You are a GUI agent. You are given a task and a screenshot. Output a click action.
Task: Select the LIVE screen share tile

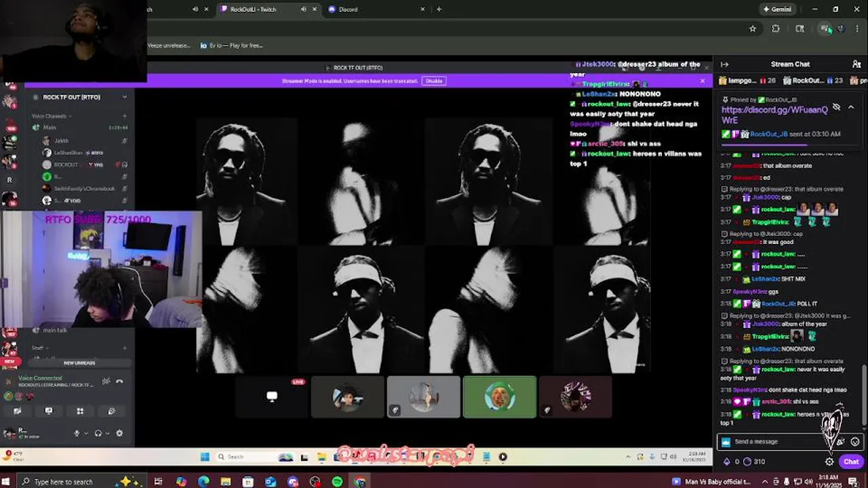click(271, 397)
